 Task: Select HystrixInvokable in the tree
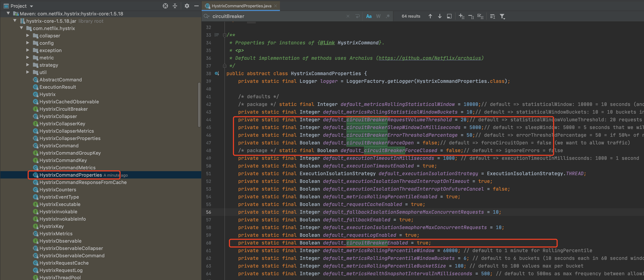click(58, 212)
